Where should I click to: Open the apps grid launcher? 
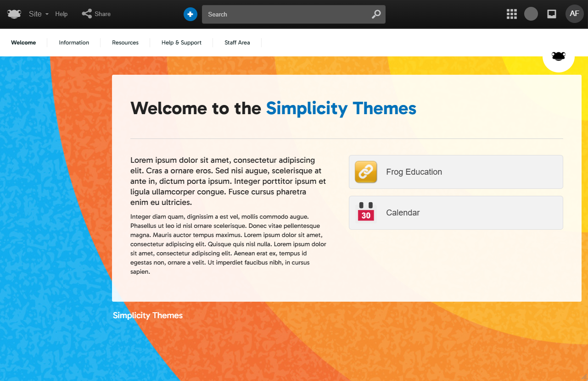pos(511,14)
